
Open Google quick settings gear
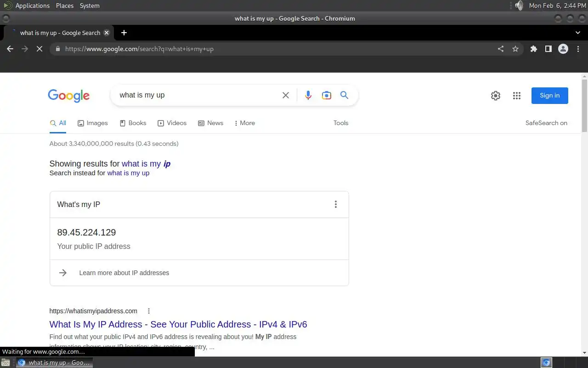pos(496,96)
